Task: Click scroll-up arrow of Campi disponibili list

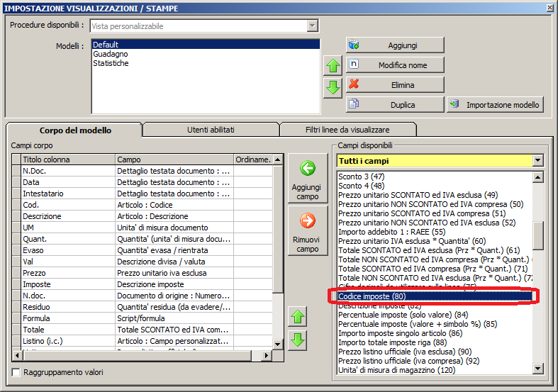Action: [537, 177]
